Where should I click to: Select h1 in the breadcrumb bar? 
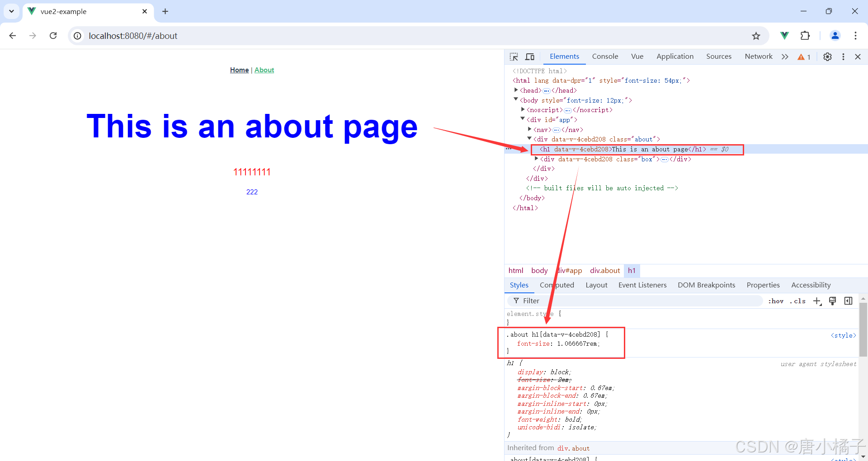[x=632, y=271]
